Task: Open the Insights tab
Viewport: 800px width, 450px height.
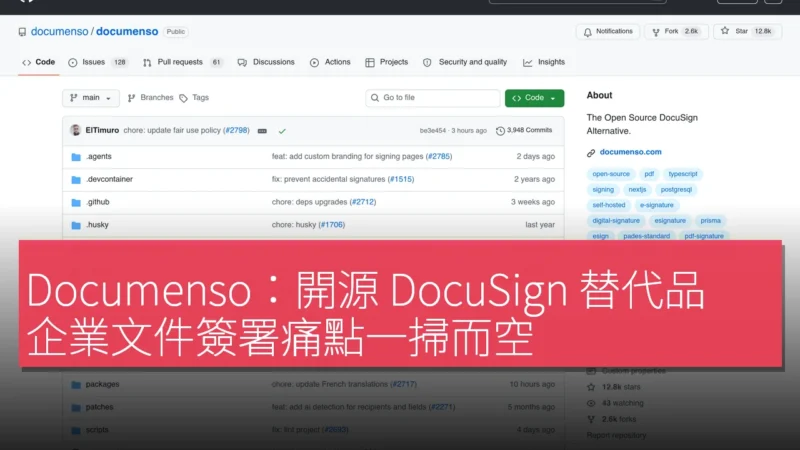Action: [x=544, y=62]
